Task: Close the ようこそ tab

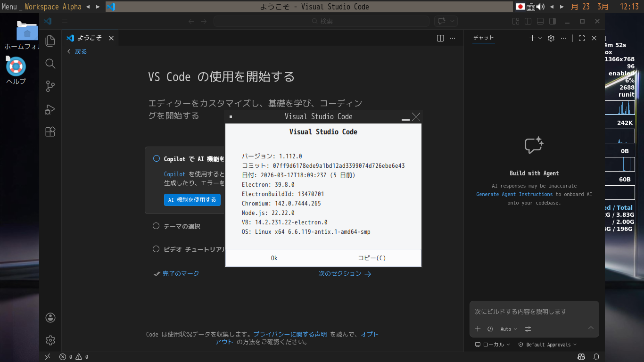Action: (x=111, y=38)
